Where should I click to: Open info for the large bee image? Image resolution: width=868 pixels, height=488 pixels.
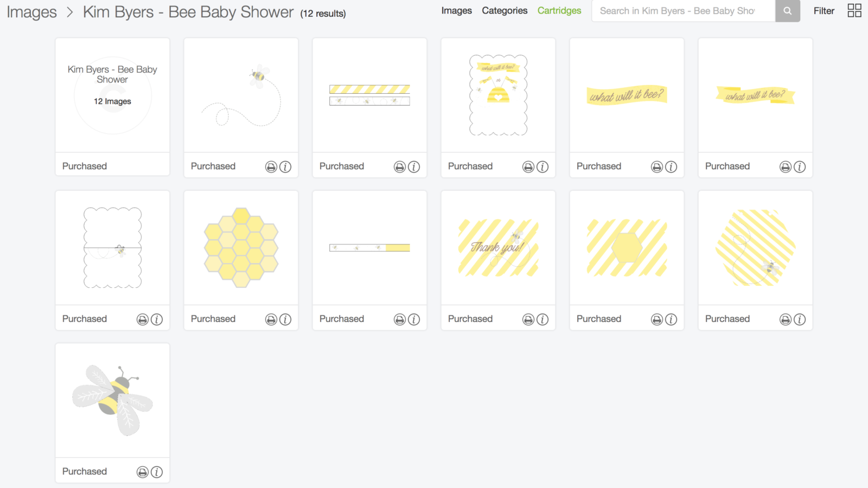click(x=157, y=472)
